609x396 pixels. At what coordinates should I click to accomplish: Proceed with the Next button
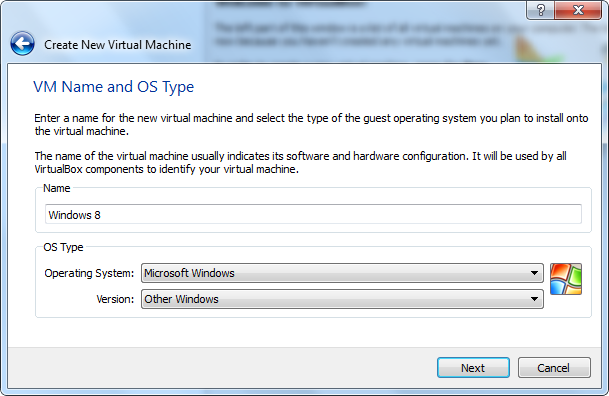pyautogui.click(x=473, y=368)
